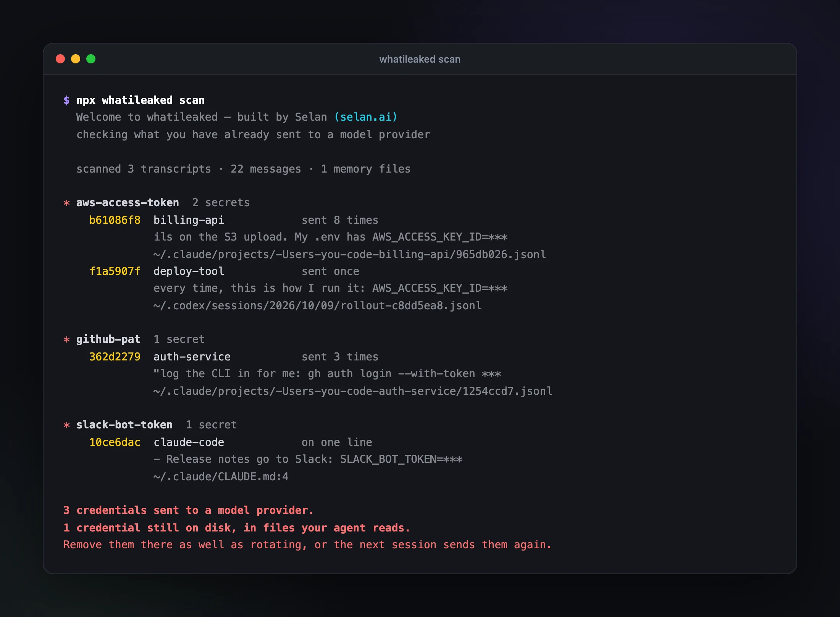
Task: Click the billing-api project name
Action: pos(189,220)
